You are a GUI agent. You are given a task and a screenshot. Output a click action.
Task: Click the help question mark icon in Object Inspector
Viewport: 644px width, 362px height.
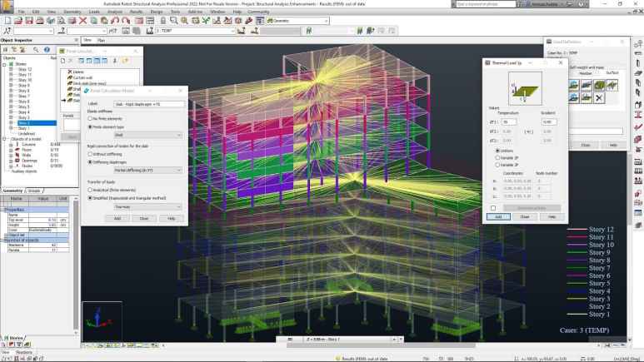(47, 49)
